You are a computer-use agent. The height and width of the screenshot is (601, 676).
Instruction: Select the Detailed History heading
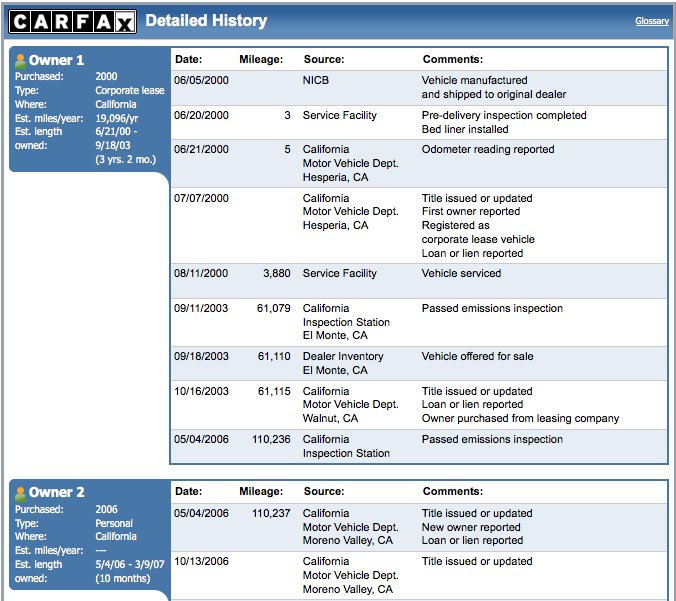206,21
